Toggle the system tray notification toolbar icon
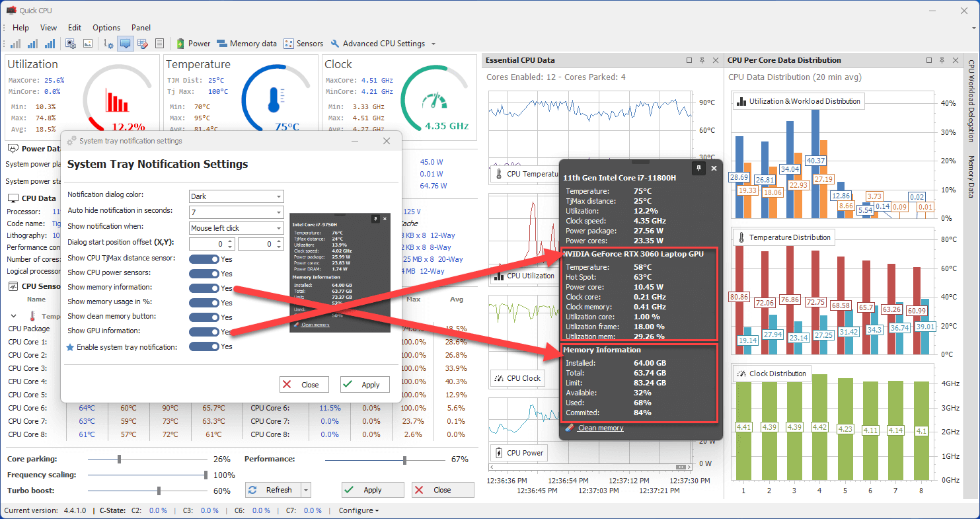This screenshot has height=519, width=980. point(126,44)
